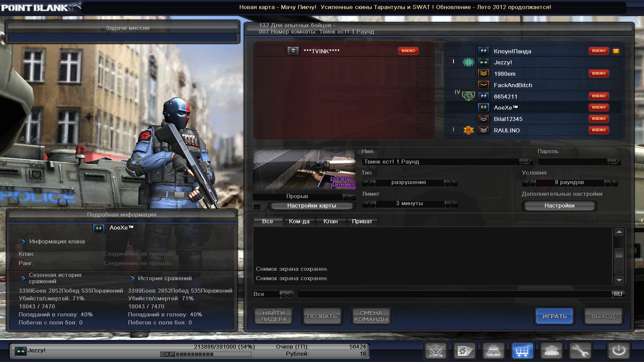Confirm password with the enter icon
The width and height of the screenshot is (644, 362).
pos(614,162)
